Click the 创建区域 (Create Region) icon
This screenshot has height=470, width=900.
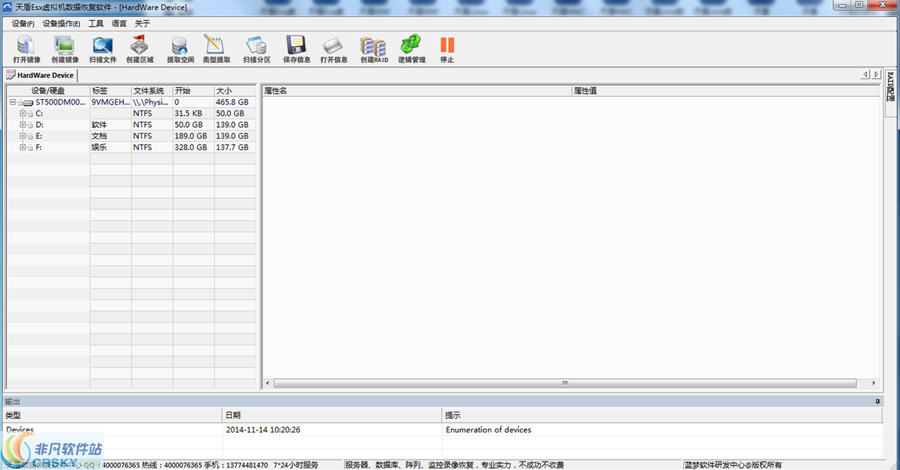(x=140, y=46)
